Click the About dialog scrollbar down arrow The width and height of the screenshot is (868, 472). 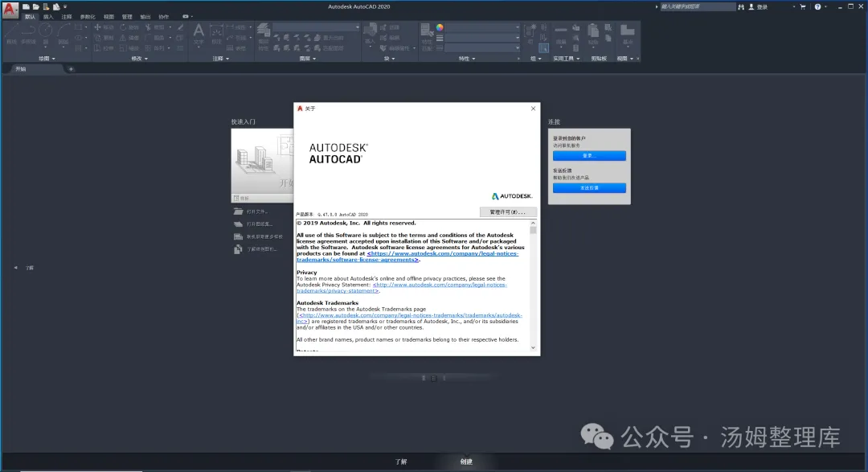(533, 348)
